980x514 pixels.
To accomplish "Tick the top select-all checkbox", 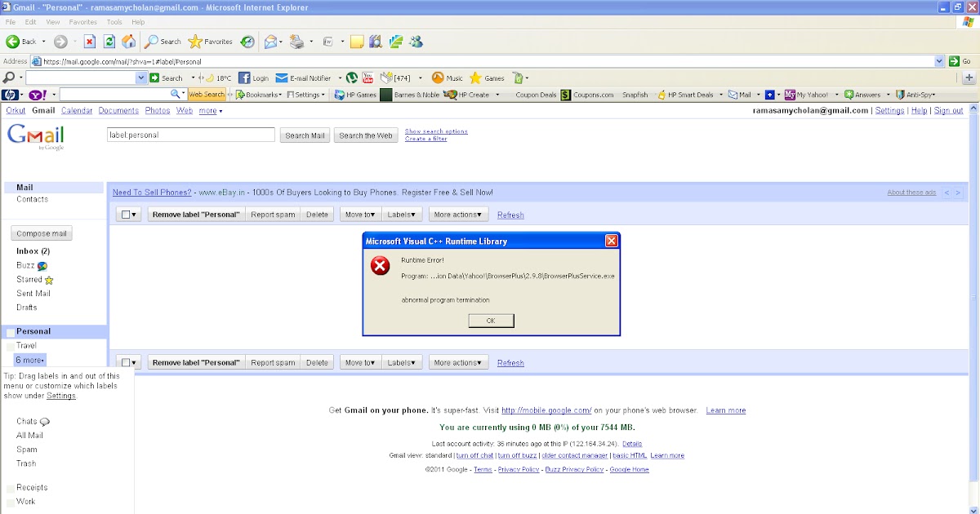I will 125,215.
